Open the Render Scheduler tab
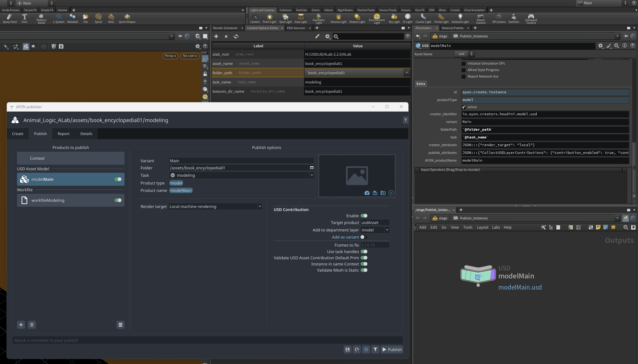 pyautogui.click(x=225, y=28)
